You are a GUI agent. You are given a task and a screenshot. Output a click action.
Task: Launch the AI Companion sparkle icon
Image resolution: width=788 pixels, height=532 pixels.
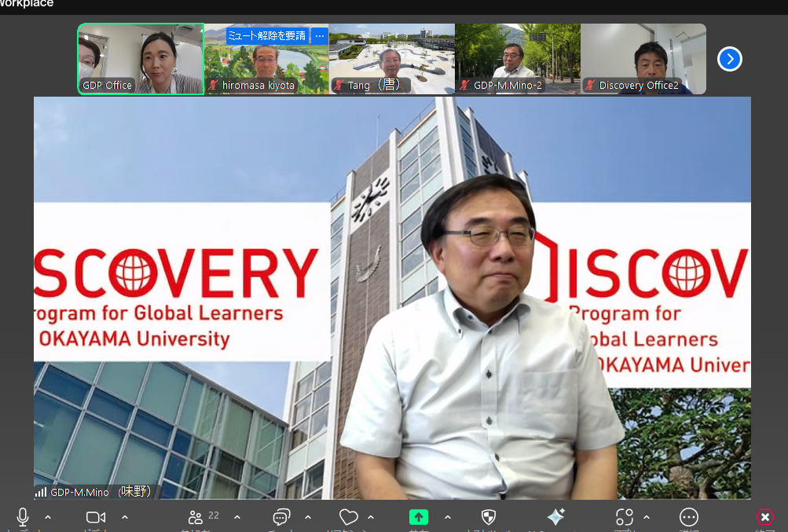tap(555, 517)
